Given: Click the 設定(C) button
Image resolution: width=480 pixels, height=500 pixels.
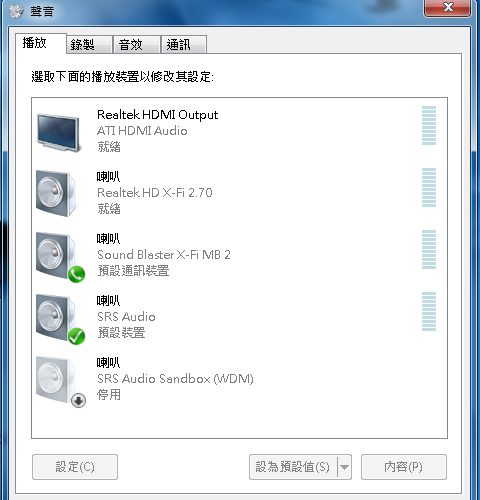Looking at the screenshot, I should coord(75,467).
